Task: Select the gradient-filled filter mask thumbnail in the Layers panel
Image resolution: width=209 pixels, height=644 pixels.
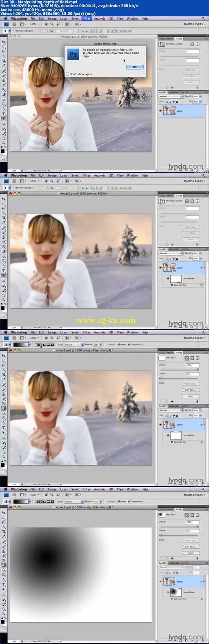Action: click(176, 592)
